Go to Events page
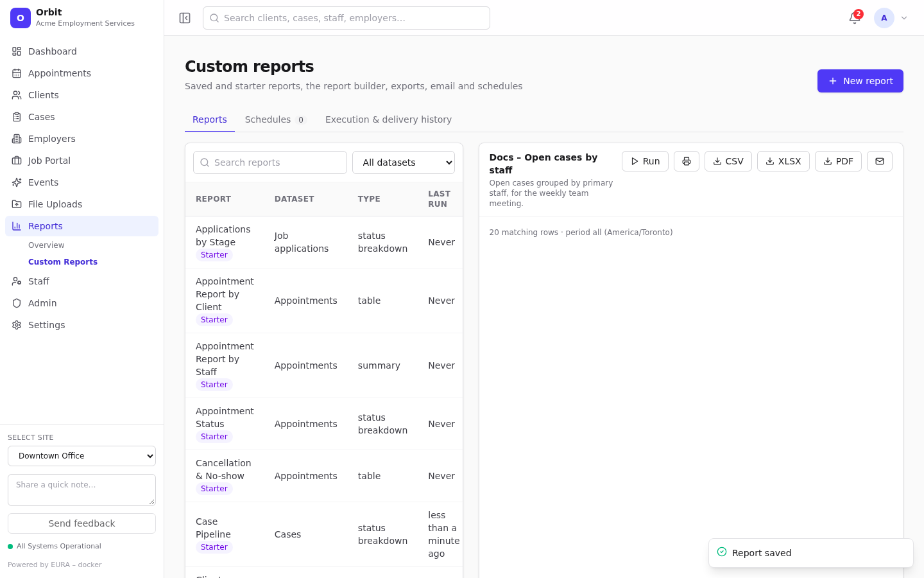This screenshot has height=578, width=924. tap(82, 182)
